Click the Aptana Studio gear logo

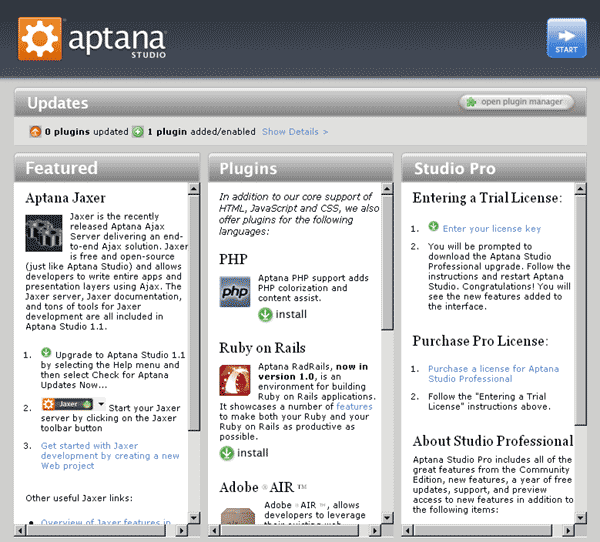click(40, 39)
